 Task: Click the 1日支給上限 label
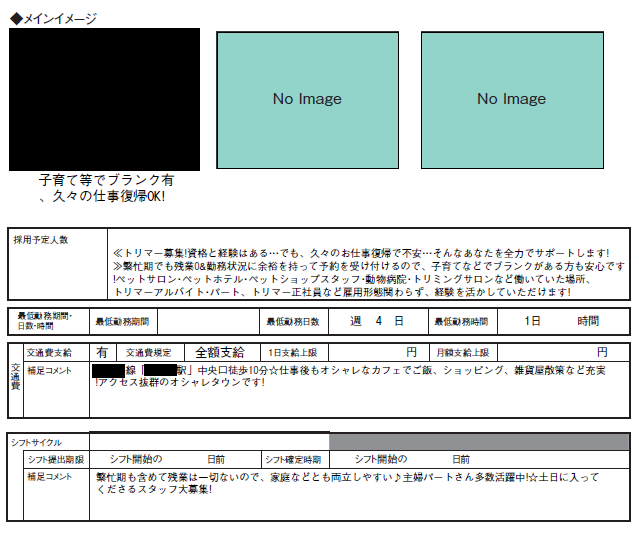294,352
